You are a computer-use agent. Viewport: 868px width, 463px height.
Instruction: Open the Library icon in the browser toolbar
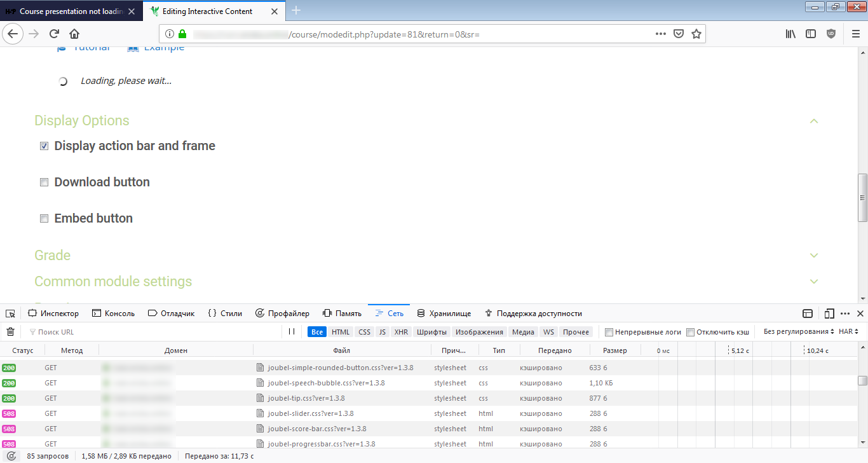(790, 34)
